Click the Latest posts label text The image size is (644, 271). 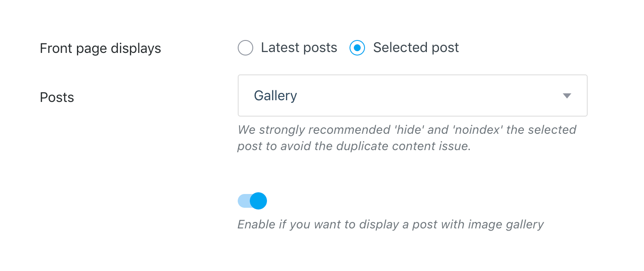299,48
